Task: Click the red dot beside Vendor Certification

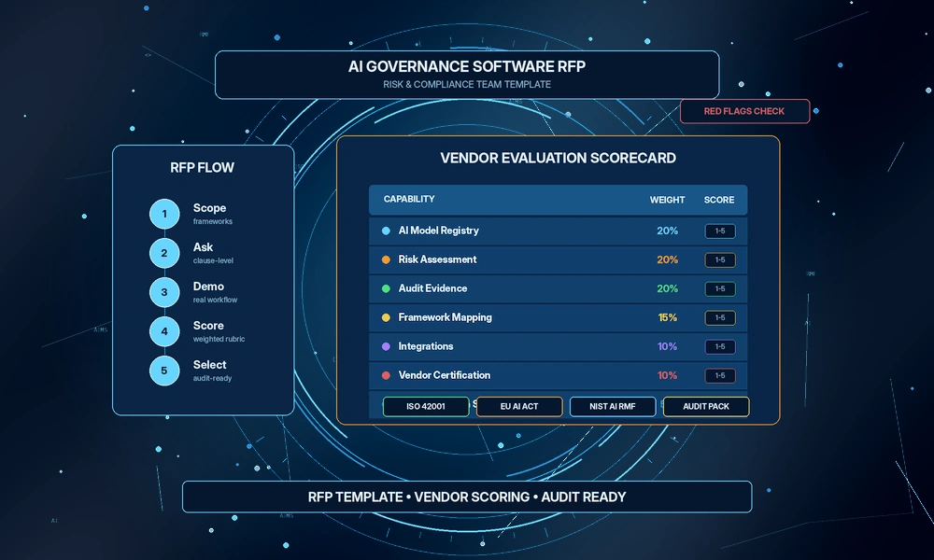Action: point(386,375)
